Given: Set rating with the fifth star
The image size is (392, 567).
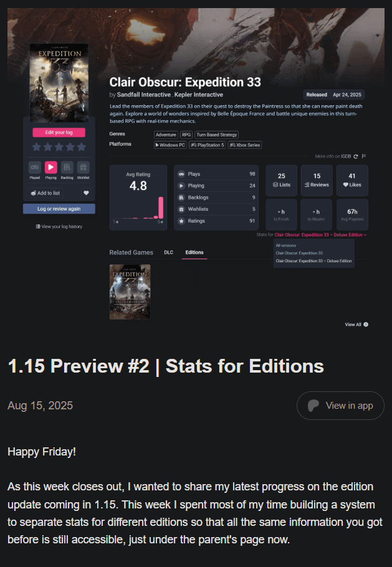Looking at the screenshot, I should 82,147.
